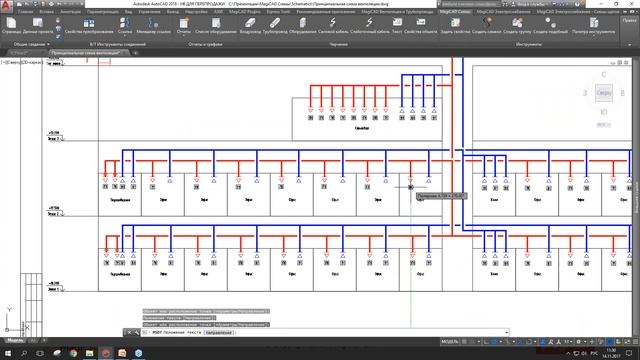Add new drawing tab with plus button
Viewport: 640px width, 360px height.
click(x=135, y=53)
